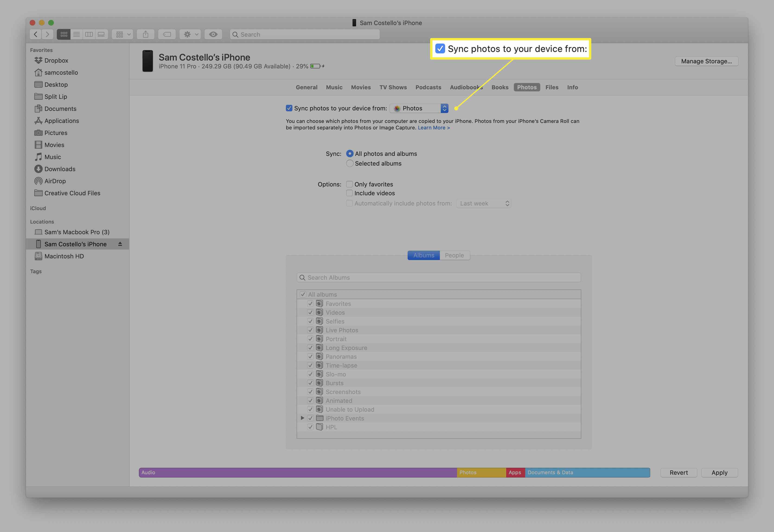Open Downloads in the sidebar

77,169
